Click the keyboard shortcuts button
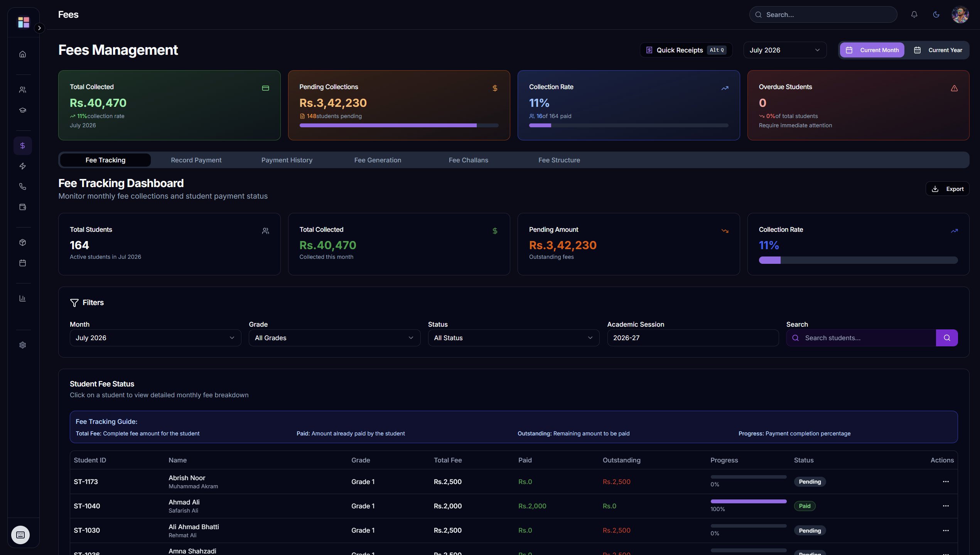This screenshot has width=980, height=555. [x=20, y=535]
